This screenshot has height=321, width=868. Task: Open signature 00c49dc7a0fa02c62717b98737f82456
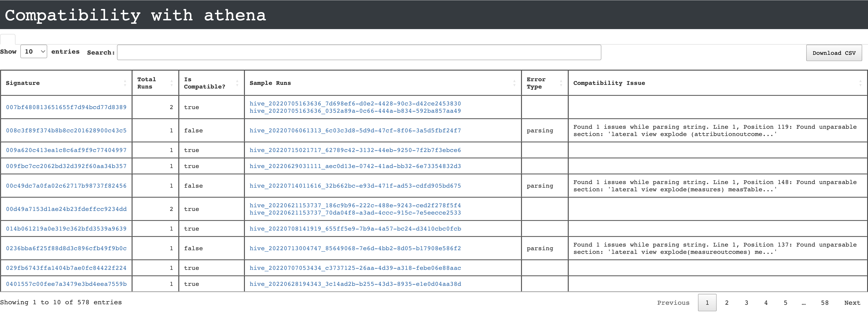pyautogui.click(x=66, y=186)
